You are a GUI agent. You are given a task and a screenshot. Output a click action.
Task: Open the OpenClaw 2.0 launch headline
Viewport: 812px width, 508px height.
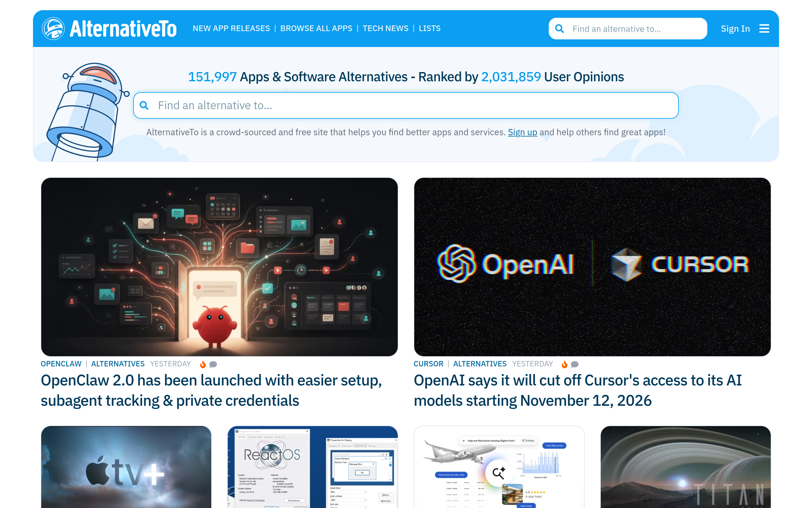tap(211, 391)
